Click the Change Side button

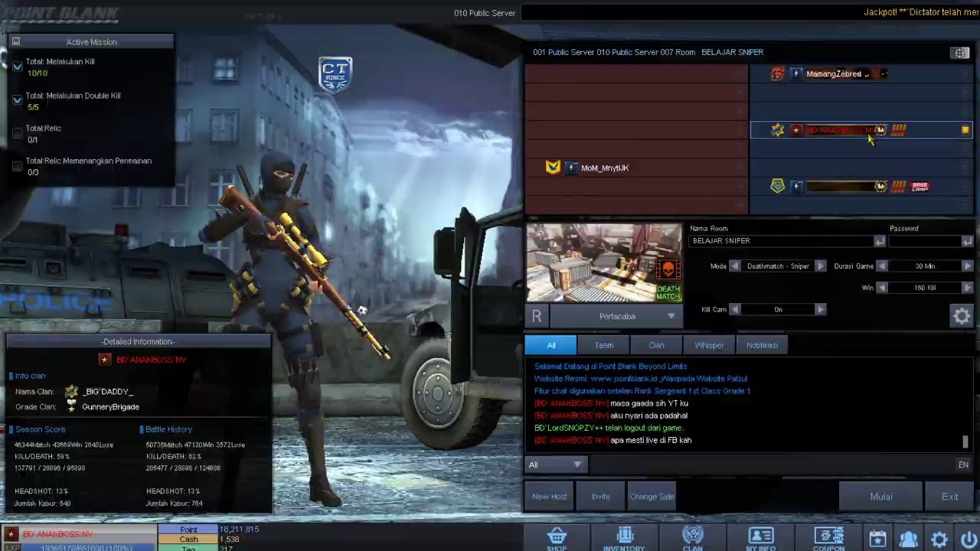[652, 497]
